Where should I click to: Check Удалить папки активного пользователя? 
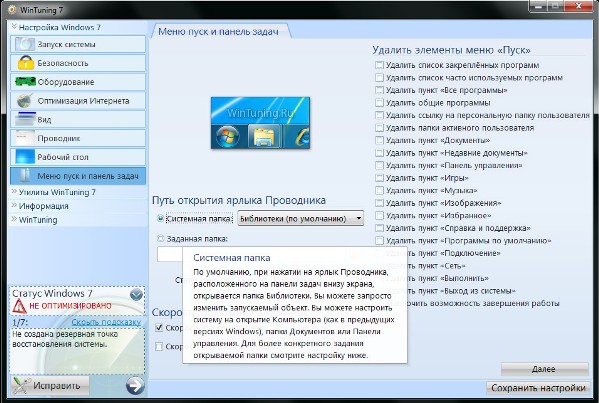click(x=379, y=128)
